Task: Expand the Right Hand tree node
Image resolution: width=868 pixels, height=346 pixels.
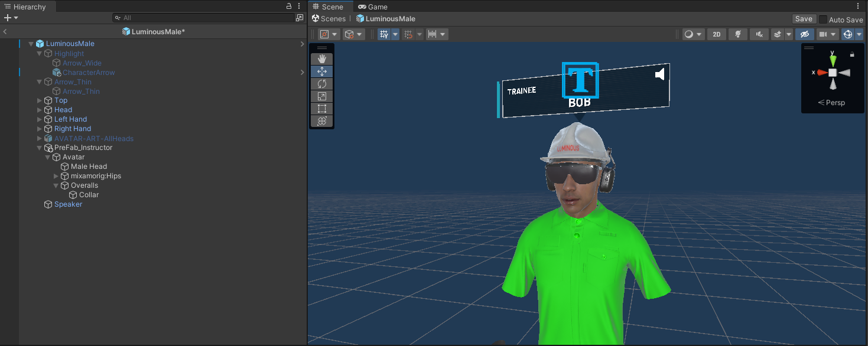Action: (40, 129)
